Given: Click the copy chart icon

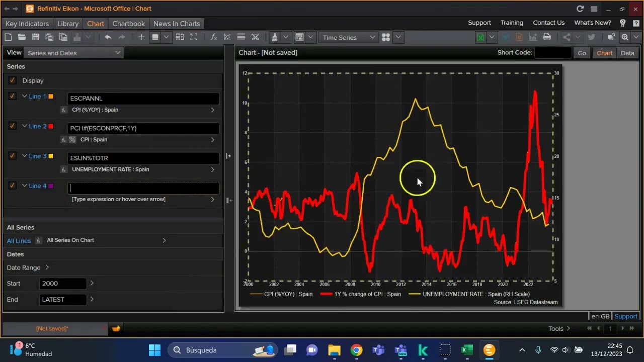Looking at the screenshot, I should 63,37.
